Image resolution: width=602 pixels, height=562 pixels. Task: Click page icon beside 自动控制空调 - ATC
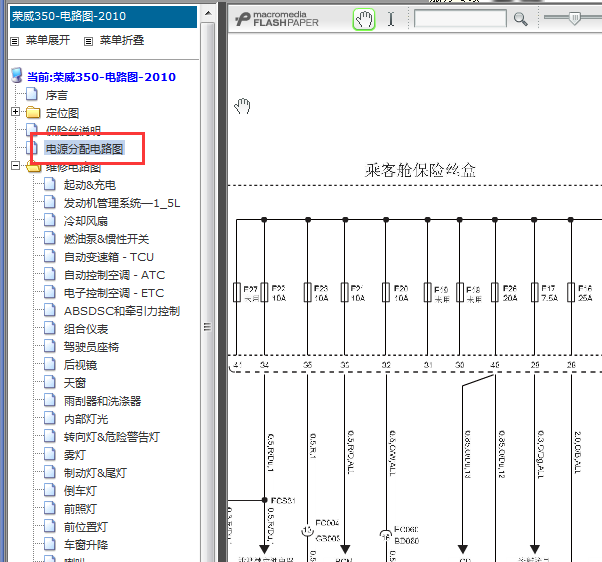pyautogui.click(x=50, y=274)
